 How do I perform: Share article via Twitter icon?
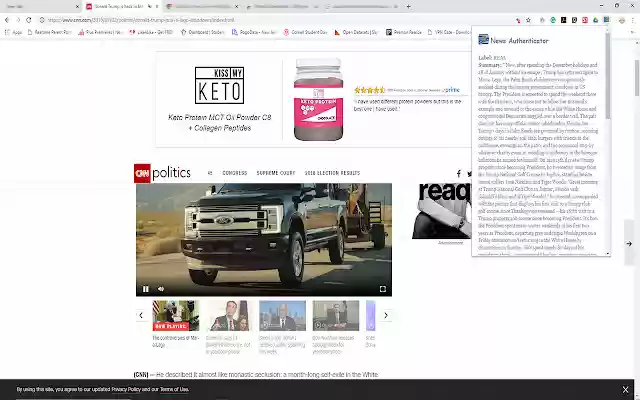469,173
